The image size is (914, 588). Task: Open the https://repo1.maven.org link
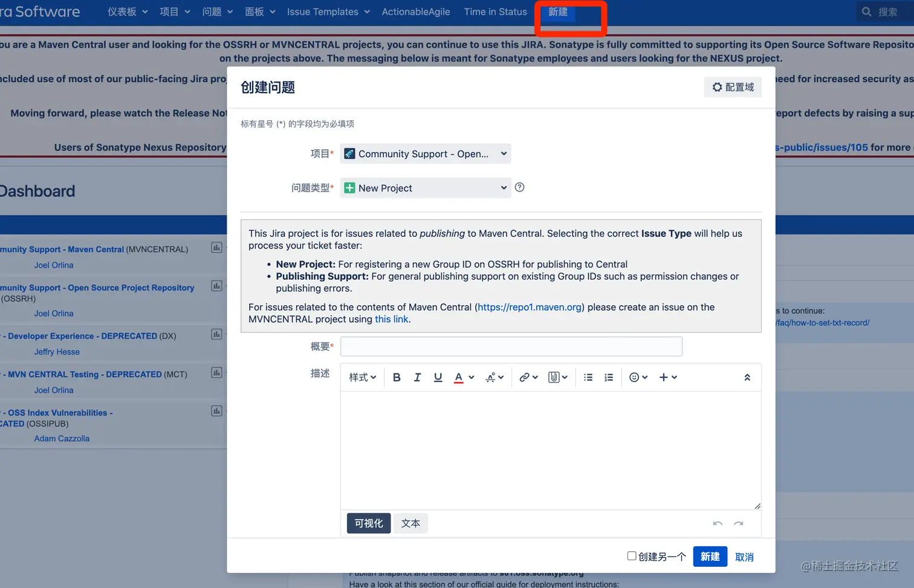click(530, 307)
